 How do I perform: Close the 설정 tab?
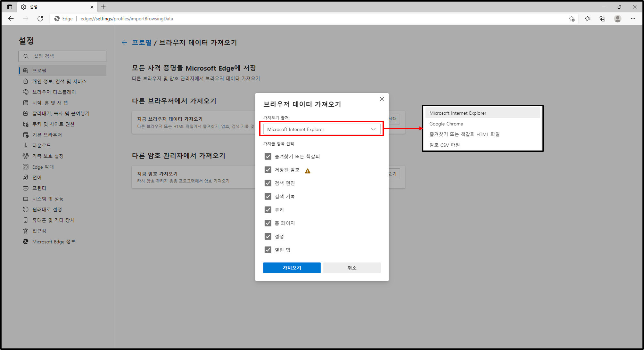tap(92, 7)
